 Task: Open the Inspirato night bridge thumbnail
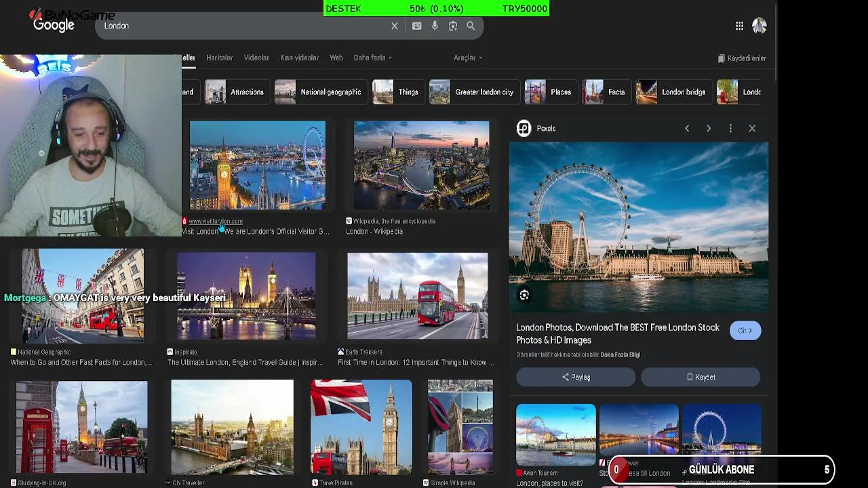[246, 296]
